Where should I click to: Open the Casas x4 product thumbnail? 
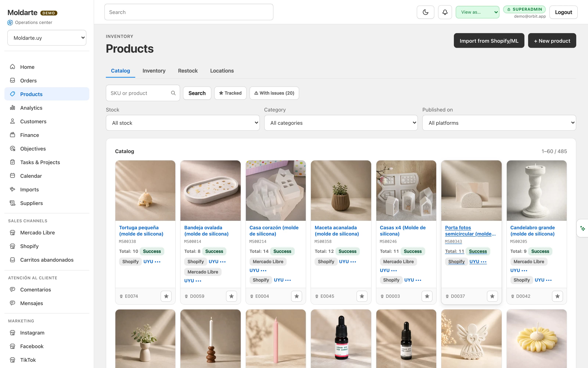(406, 191)
